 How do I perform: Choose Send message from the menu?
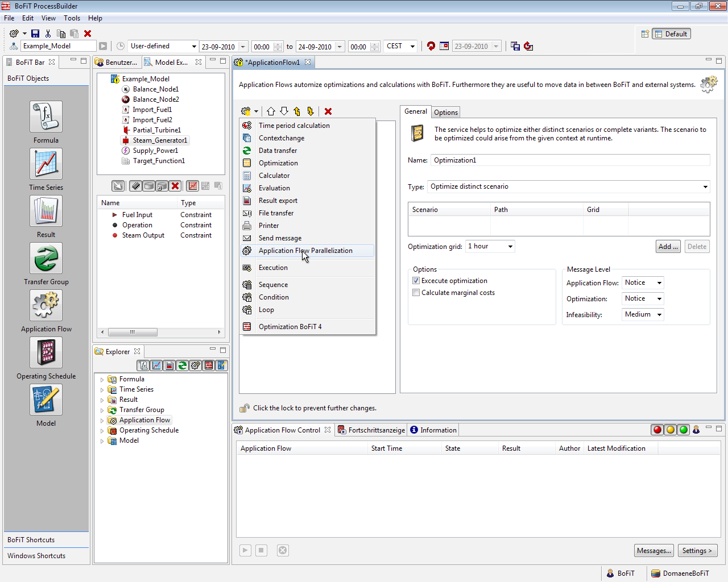tap(308, 238)
